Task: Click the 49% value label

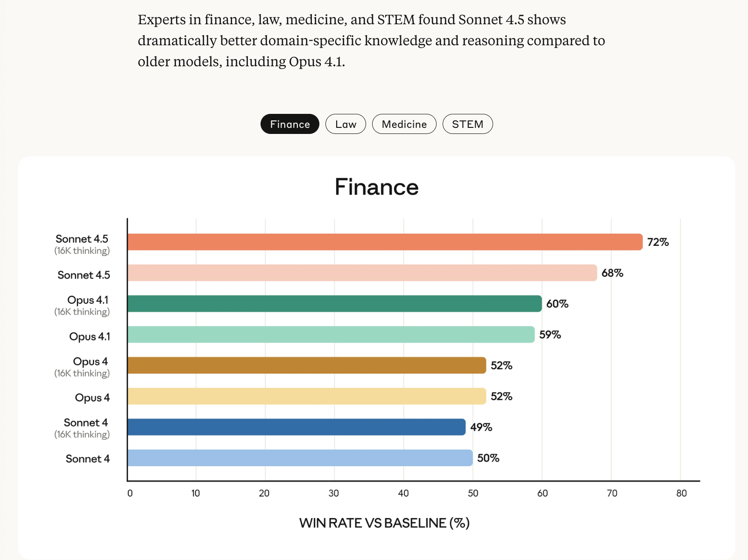Action: [481, 427]
